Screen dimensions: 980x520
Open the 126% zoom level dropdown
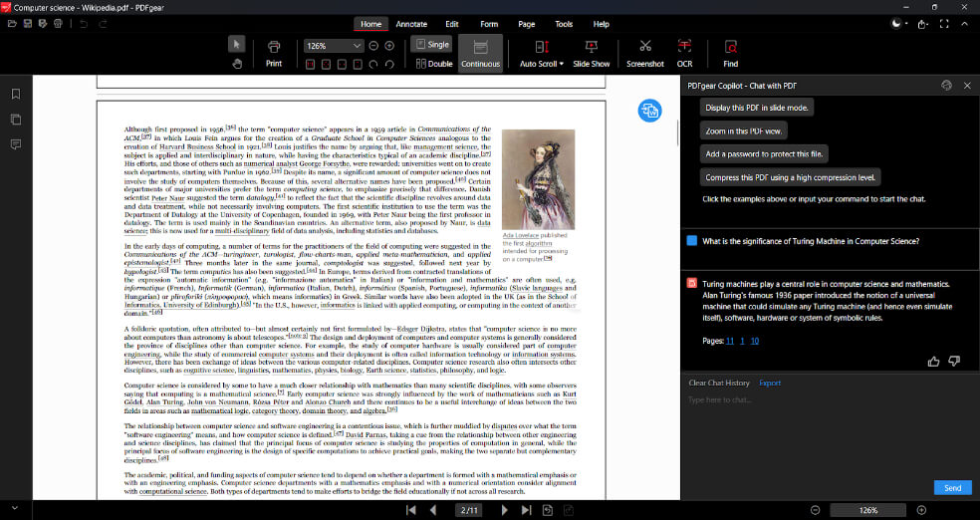pos(357,46)
